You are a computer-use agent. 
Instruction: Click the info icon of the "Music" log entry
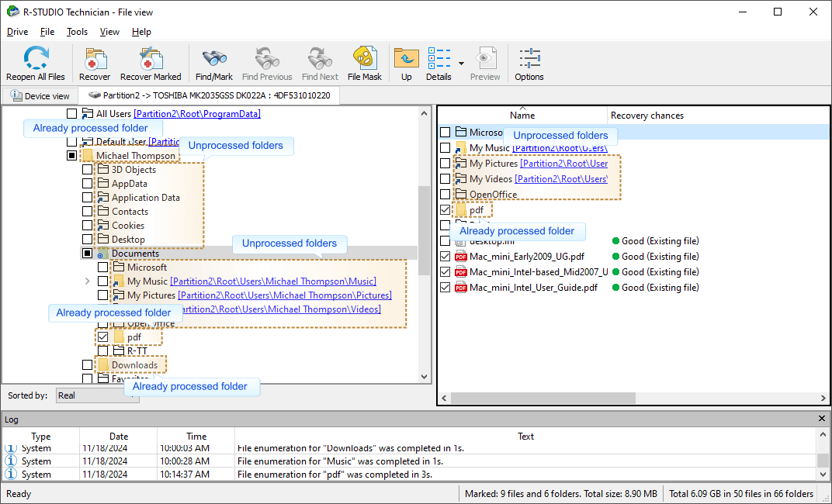(11, 461)
